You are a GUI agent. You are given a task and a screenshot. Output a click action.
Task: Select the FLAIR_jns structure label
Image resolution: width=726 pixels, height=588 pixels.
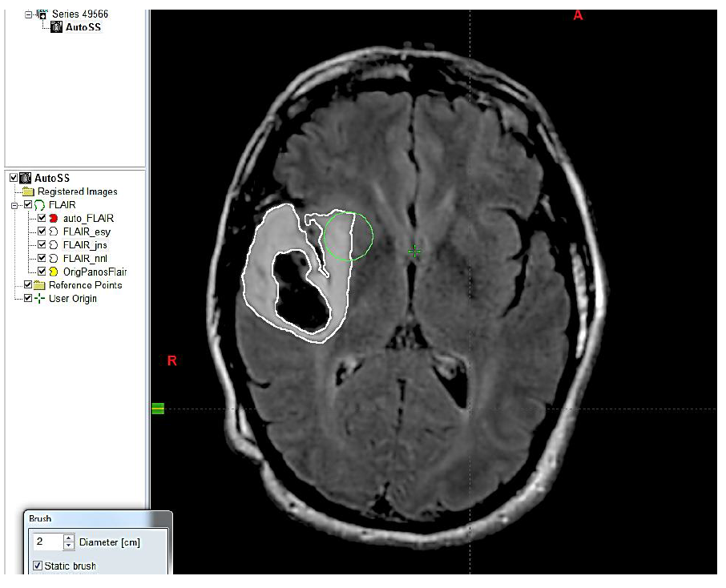[85, 245]
